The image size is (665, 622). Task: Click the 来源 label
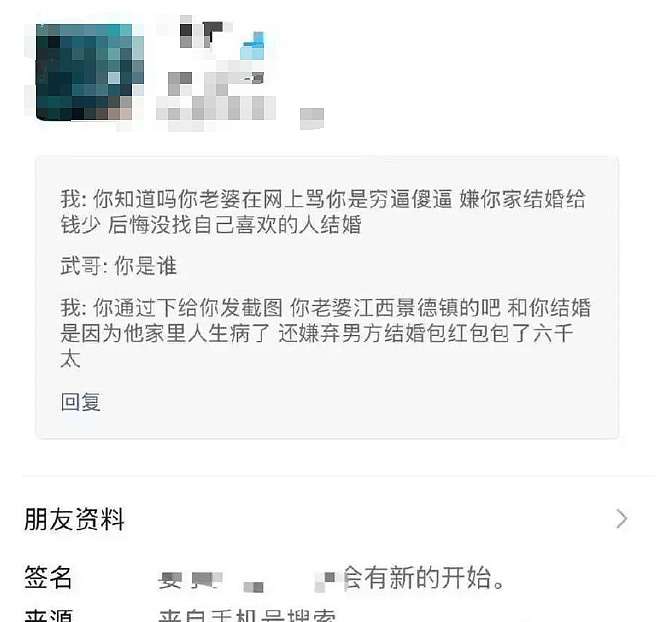(48, 615)
